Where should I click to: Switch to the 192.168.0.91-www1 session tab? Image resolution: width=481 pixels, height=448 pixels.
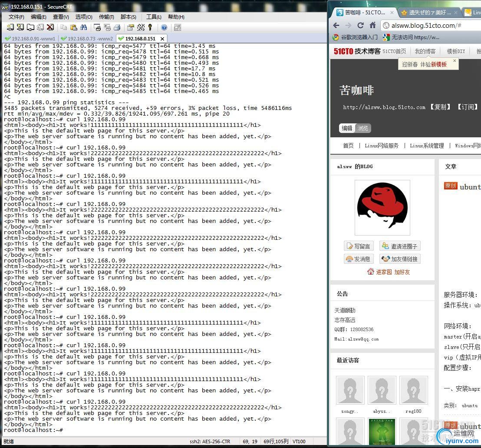point(30,39)
